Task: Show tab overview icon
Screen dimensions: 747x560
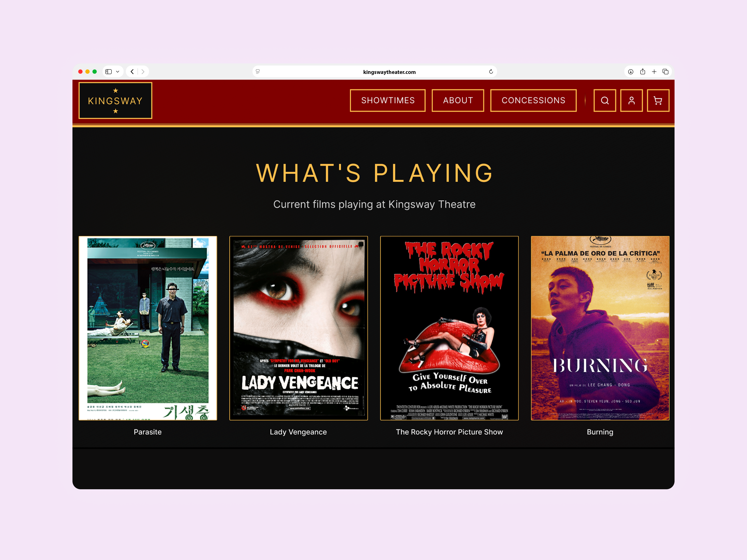Action: point(666,71)
